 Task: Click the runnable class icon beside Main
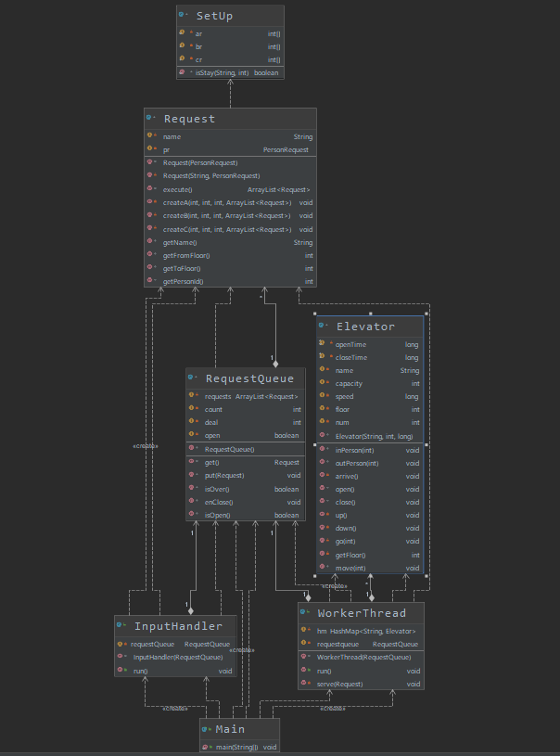pyautogui.click(x=205, y=729)
